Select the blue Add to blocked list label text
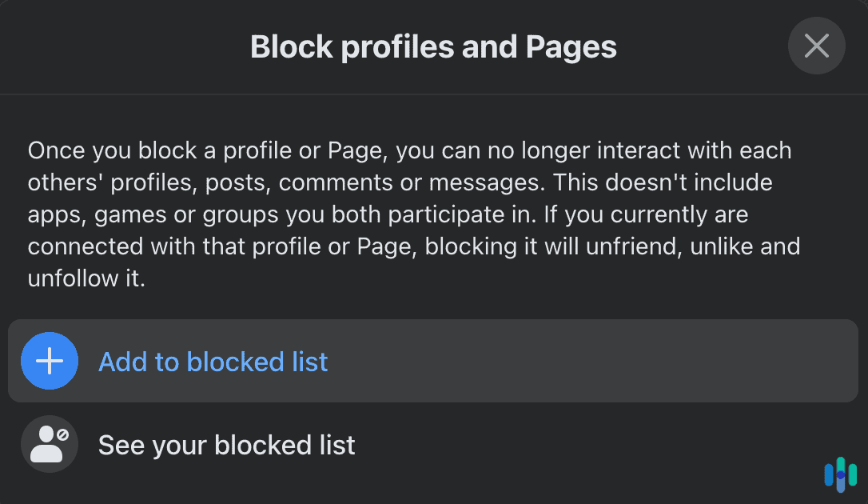Viewport: 868px width, 504px height. coord(213,361)
